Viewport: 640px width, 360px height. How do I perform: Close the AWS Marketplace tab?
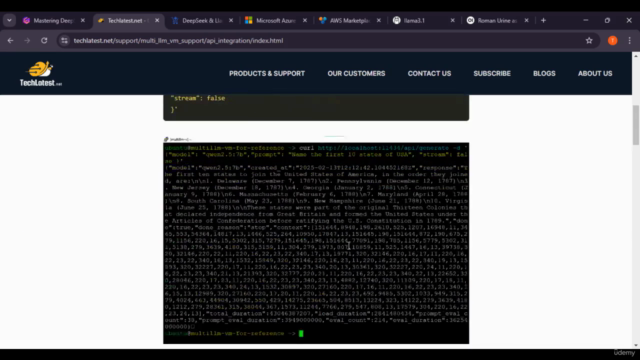tap(379, 20)
